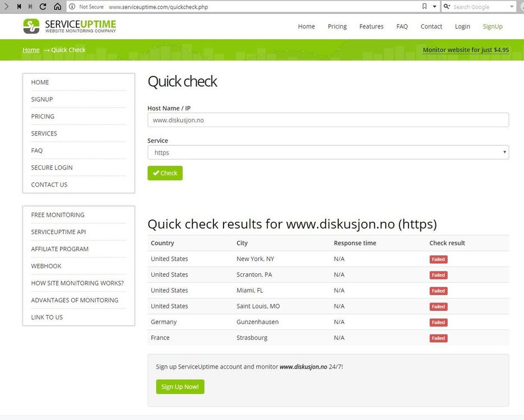524x420 pixels.
Task: Click the City column header
Action: [x=242, y=242]
